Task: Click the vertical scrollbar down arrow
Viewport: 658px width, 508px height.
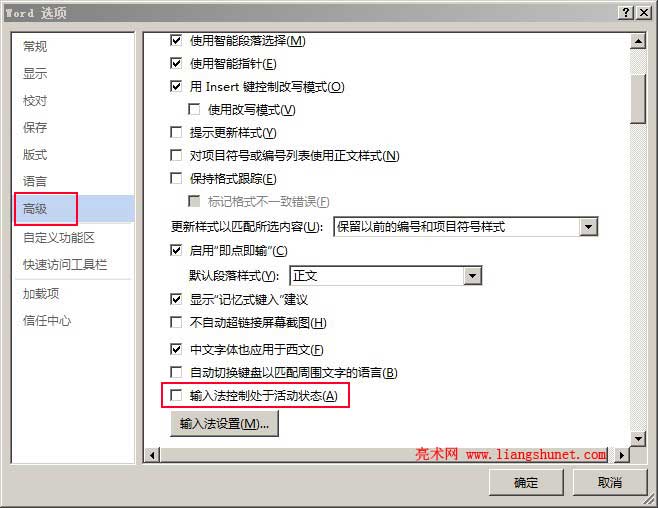Action: tap(638, 439)
